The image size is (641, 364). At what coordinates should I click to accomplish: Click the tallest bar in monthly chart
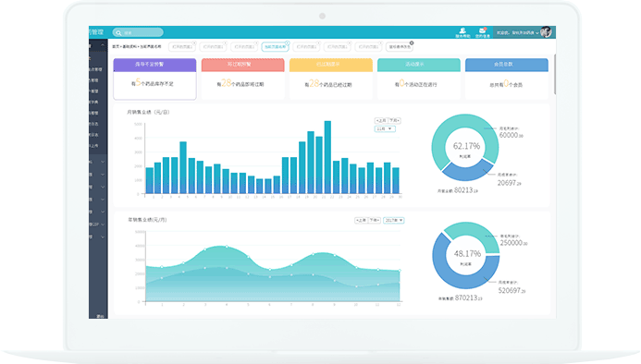(327, 157)
